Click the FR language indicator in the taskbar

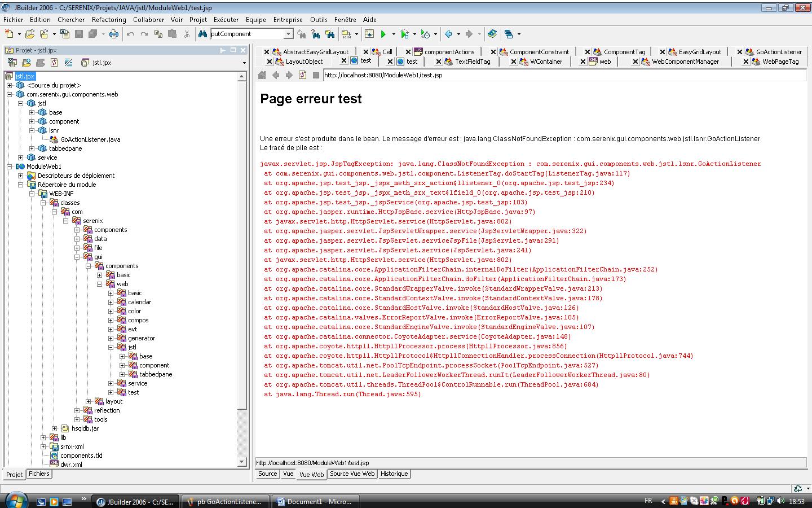click(648, 501)
